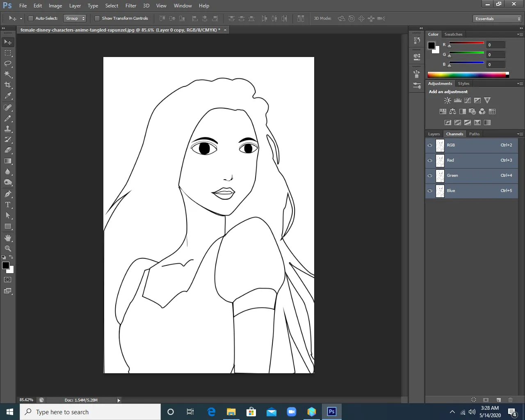The image size is (525, 420).
Task: Add Brightness/Contrast adjustment
Action: coord(447,100)
